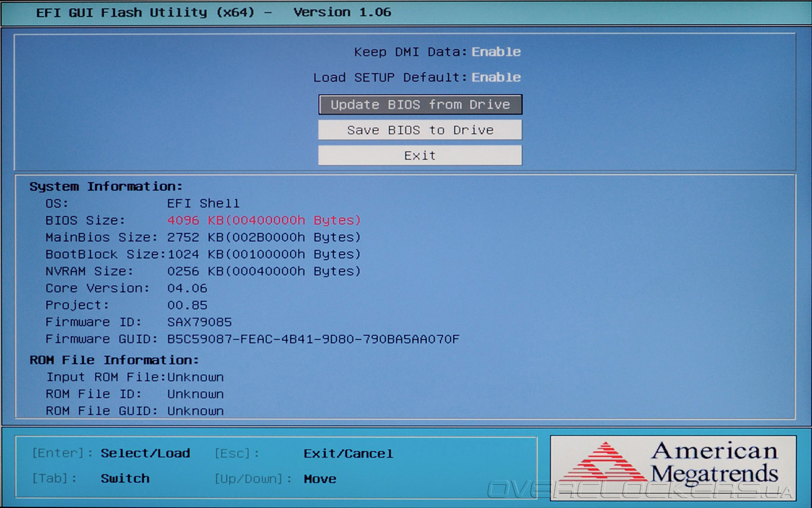Screen dimensions: 812x508
Task: Select MainBios Size value '2752 KB(002B0000h Bytes)'
Action: pos(264,237)
